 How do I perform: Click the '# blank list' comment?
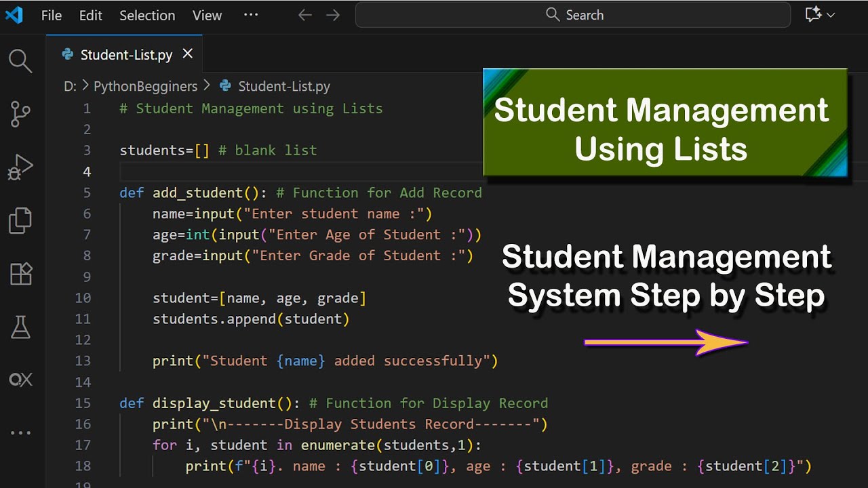[268, 150]
